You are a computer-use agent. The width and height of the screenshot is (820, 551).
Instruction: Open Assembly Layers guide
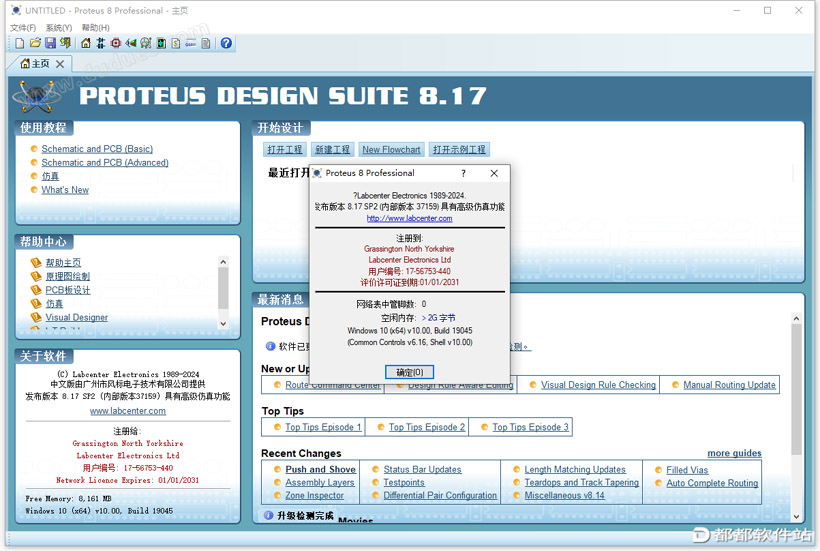(x=320, y=483)
